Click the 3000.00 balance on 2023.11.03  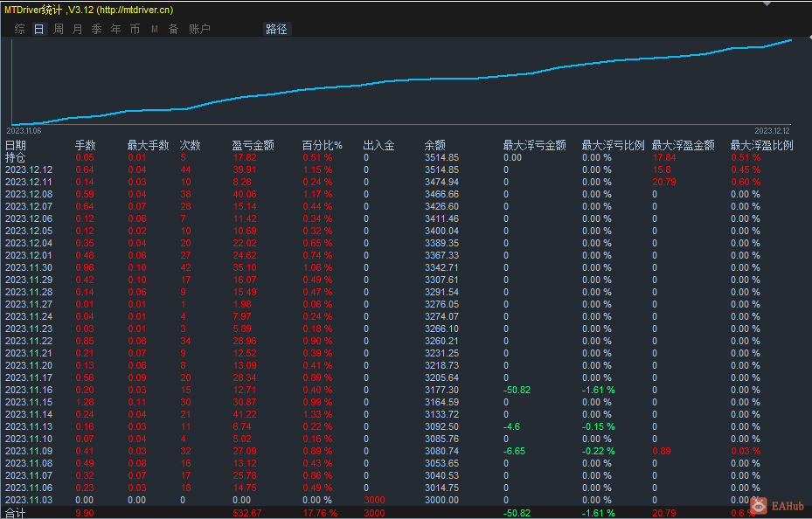[x=441, y=500]
